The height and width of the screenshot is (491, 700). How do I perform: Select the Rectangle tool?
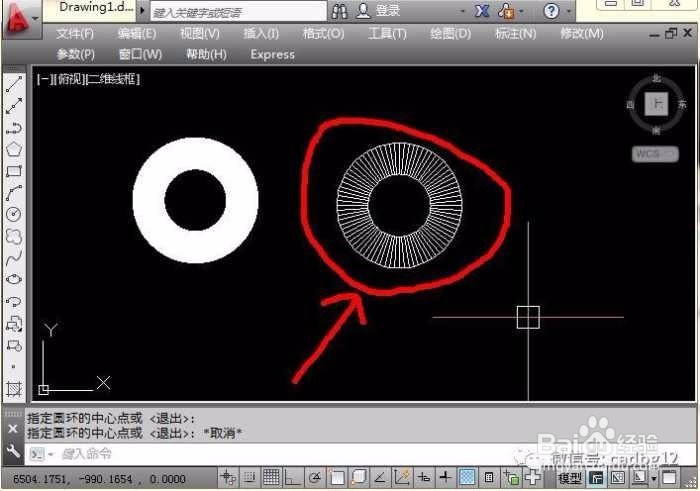point(14,171)
